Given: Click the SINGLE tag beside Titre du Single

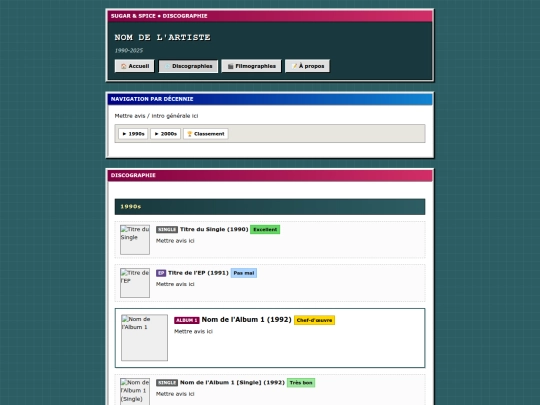Looking at the screenshot, I should click(167, 230).
